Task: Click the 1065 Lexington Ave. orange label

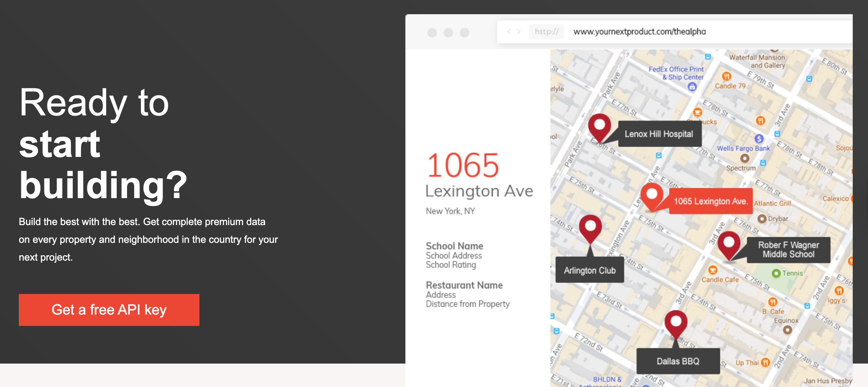Action: pos(710,201)
